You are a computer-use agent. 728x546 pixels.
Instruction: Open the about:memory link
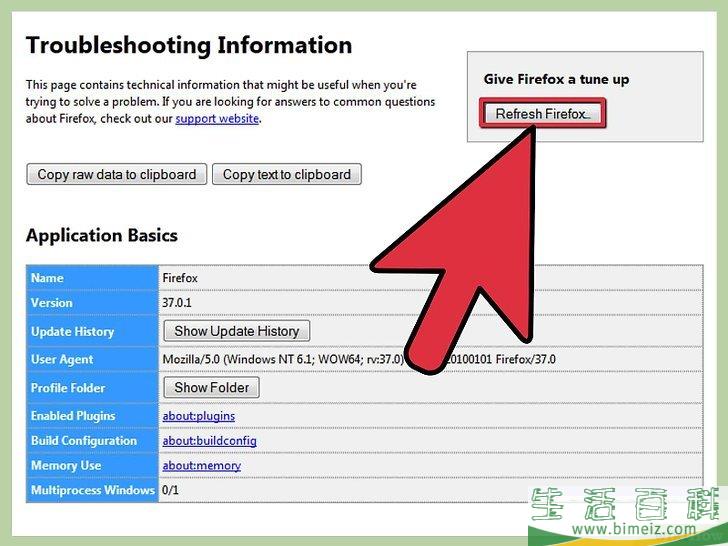(x=202, y=465)
